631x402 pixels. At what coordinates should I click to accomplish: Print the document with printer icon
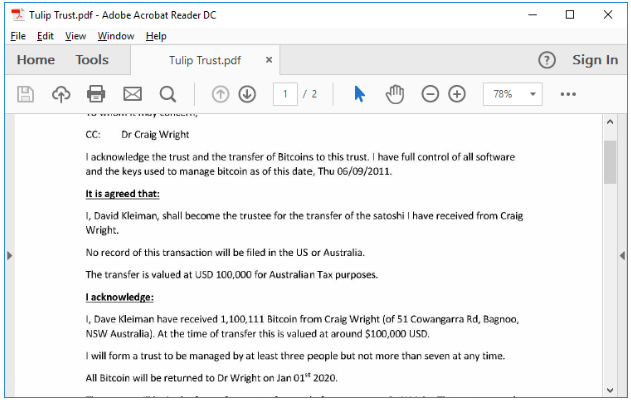point(96,94)
